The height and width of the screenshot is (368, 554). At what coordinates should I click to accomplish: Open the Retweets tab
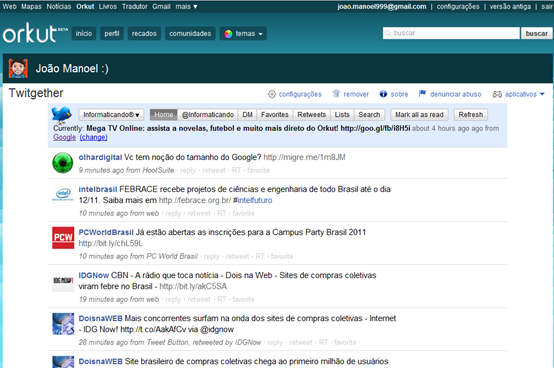coord(312,114)
